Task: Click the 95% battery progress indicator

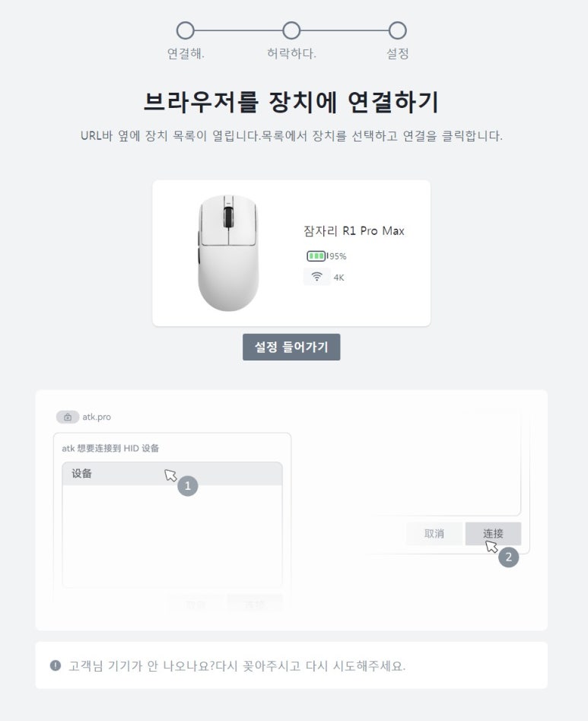Action: coord(317,257)
